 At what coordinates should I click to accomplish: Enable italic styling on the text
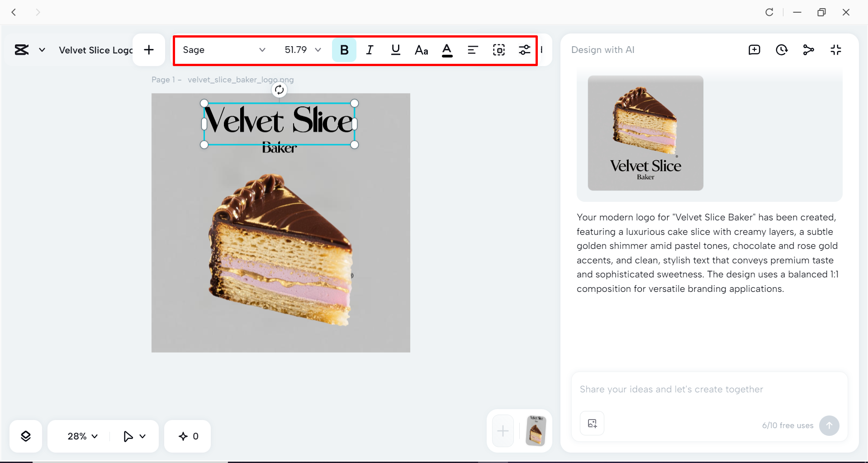(370, 50)
